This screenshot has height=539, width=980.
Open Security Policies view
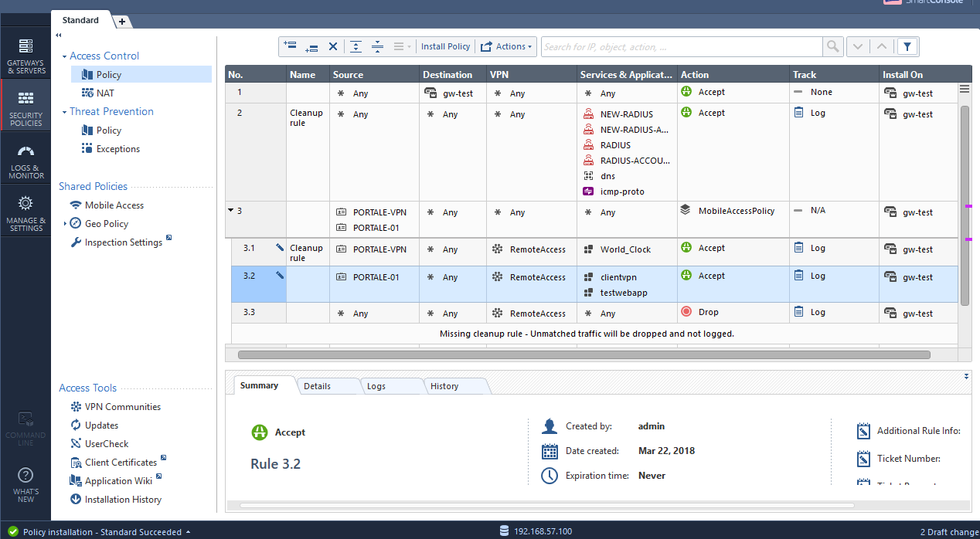pyautogui.click(x=26, y=108)
